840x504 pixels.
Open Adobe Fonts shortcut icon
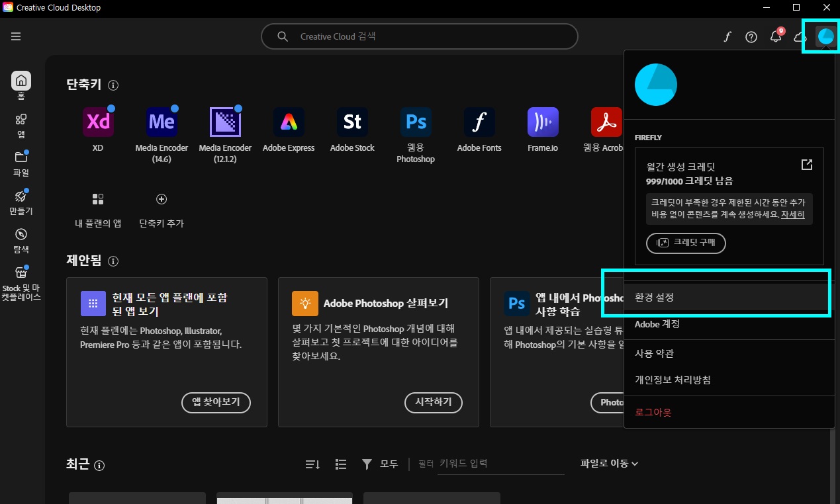pos(479,122)
